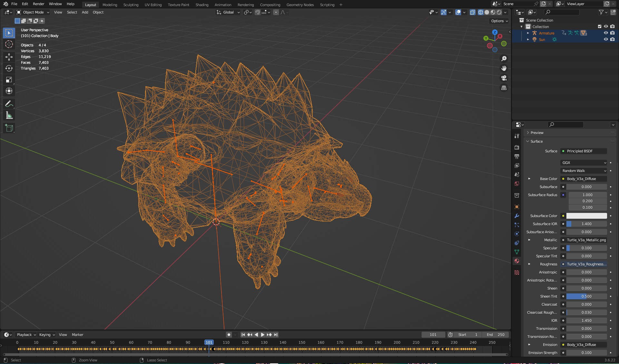Select the Move tool in toolbar
The height and width of the screenshot is (364, 619).
pos(9,57)
